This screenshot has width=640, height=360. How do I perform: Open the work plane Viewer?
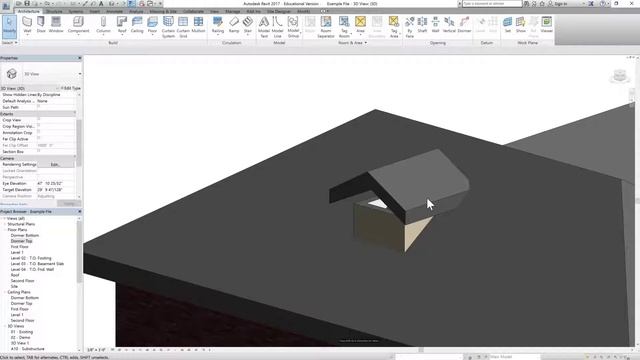coord(547,25)
